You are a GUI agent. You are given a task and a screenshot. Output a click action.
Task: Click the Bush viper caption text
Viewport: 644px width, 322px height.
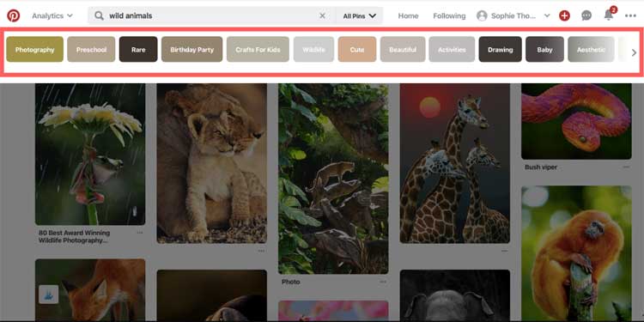[x=541, y=167]
